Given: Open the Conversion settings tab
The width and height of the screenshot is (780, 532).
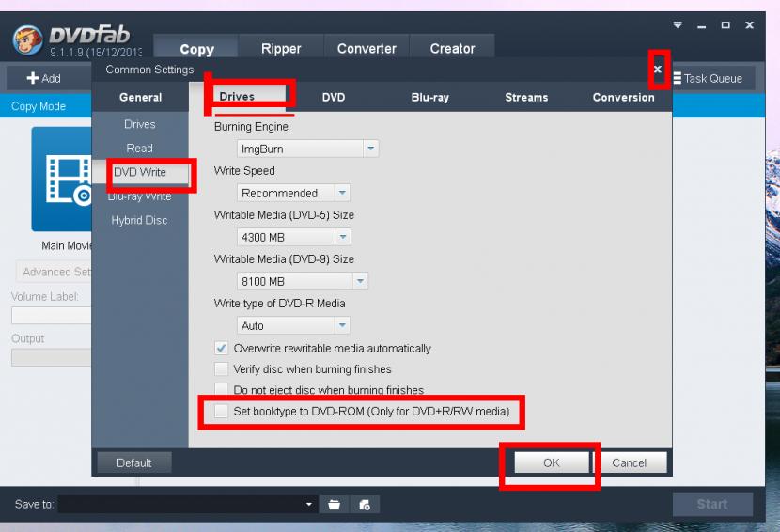Looking at the screenshot, I should click(x=623, y=97).
